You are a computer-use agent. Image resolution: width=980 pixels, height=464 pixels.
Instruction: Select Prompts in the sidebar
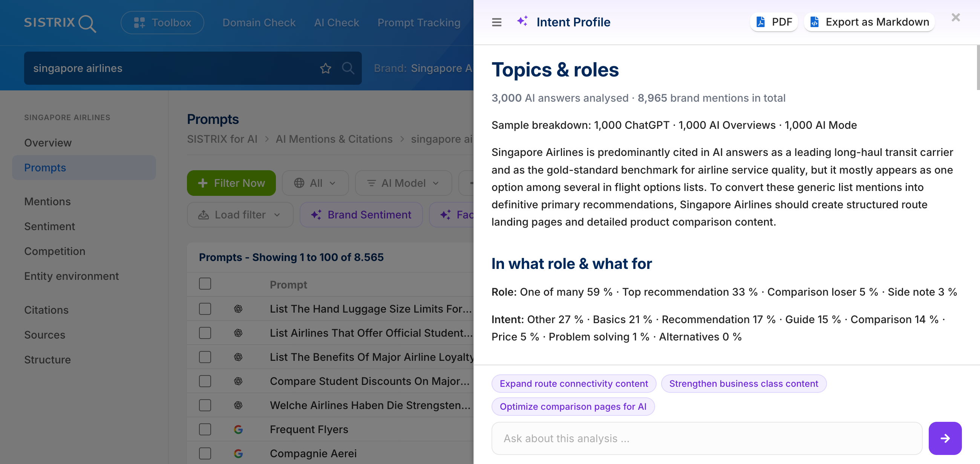[x=84, y=168]
